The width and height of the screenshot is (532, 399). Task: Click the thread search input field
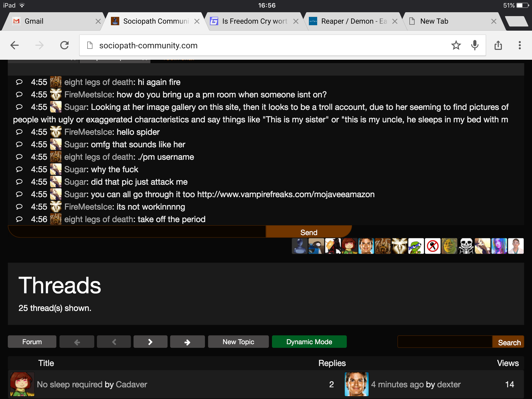pos(445,342)
